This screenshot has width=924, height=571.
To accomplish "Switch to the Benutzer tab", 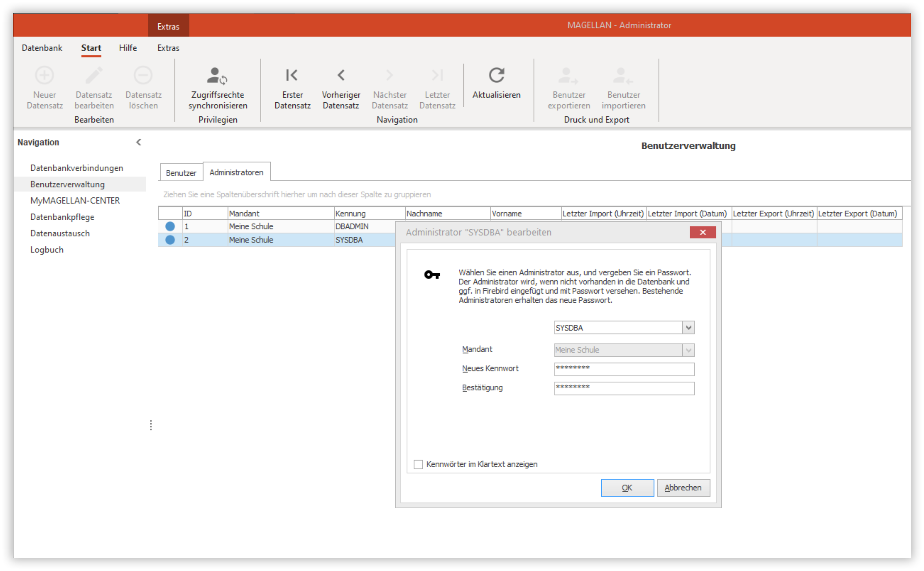I will pos(181,173).
